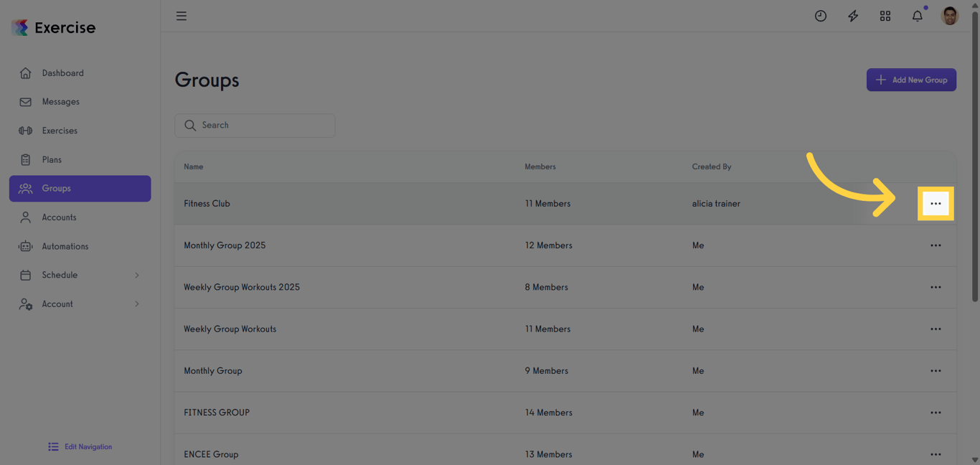Expand the Account sidebar submenu

137,304
